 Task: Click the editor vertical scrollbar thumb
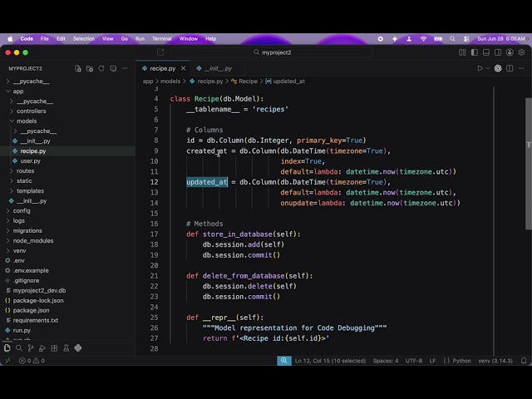point(529,164)
